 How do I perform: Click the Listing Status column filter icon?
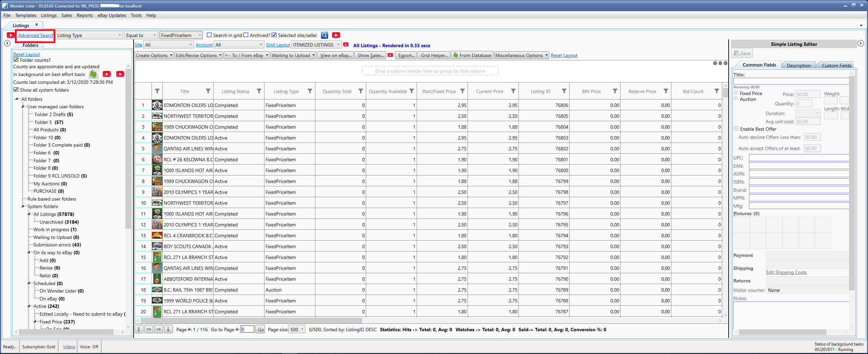click(x=259, y=91)
